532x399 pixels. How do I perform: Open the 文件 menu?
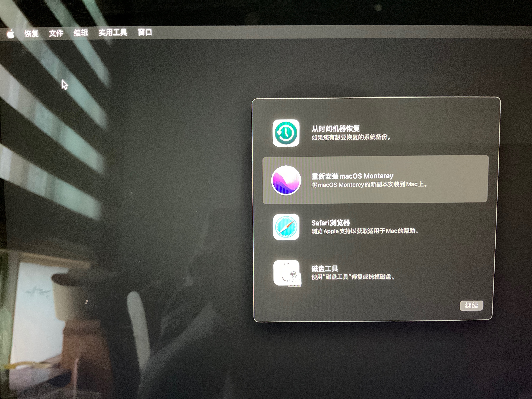coord(56,33)
